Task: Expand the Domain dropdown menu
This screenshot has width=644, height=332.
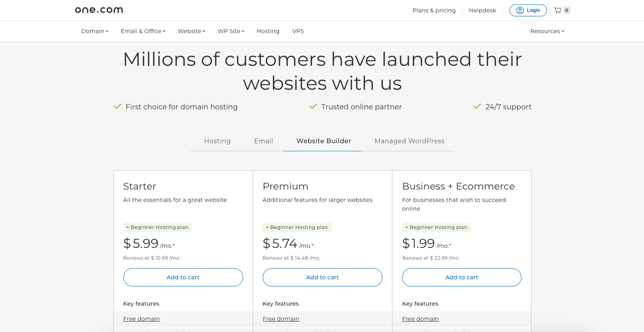Action: coord(95,31)
